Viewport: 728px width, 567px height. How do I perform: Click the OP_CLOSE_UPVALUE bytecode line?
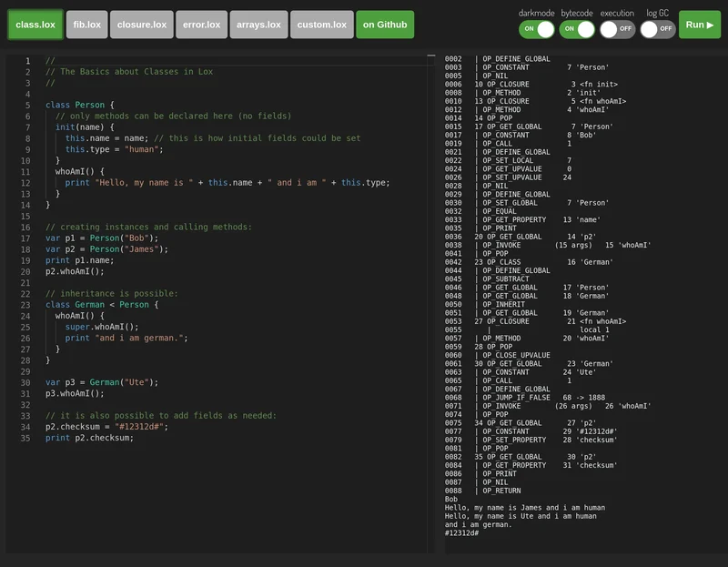pos(497,355)
